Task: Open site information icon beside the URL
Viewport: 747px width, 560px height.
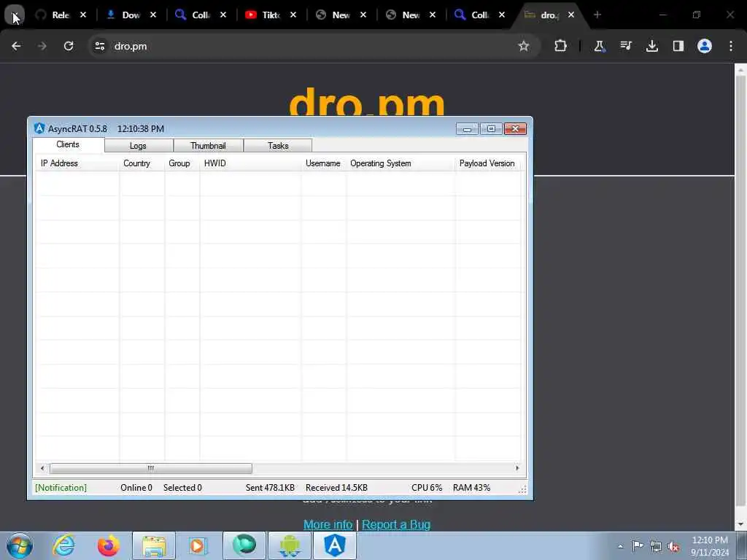Action: pos(99,46)
